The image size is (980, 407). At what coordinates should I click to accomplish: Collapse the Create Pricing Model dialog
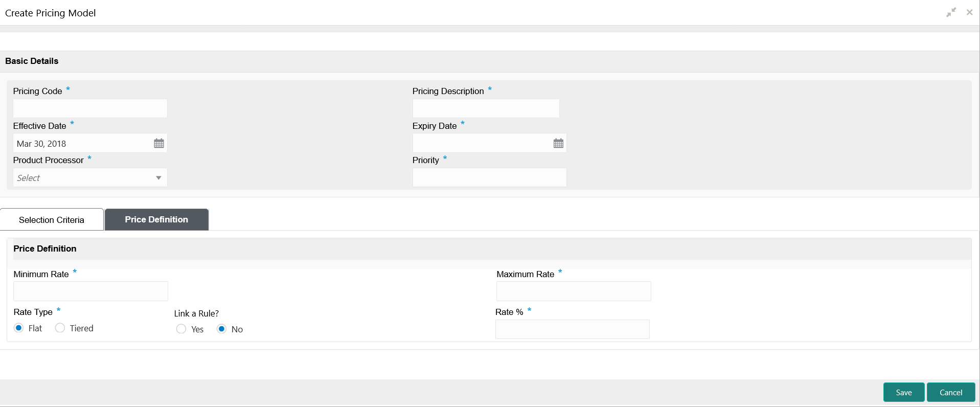(951, 13)
